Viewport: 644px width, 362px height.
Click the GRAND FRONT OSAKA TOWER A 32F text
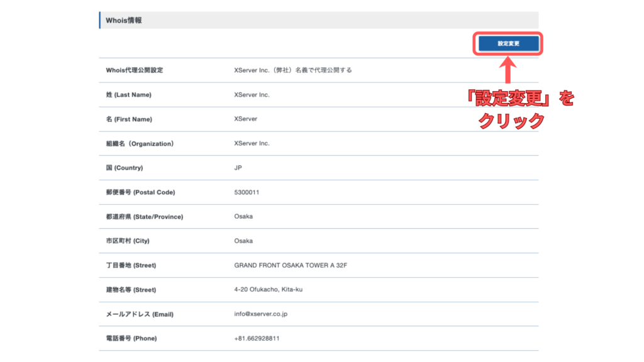click(x=291, y=265)
